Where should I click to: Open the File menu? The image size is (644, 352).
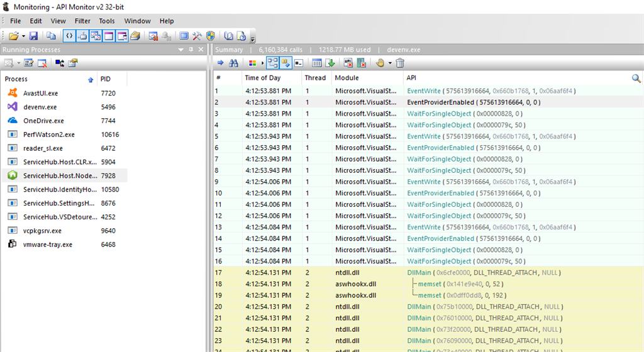[16, 21]
